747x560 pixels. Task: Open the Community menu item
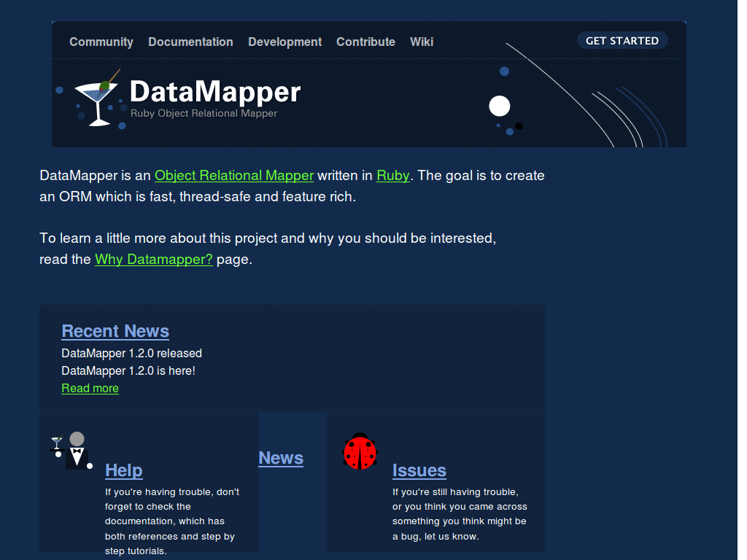click(101, 42)
